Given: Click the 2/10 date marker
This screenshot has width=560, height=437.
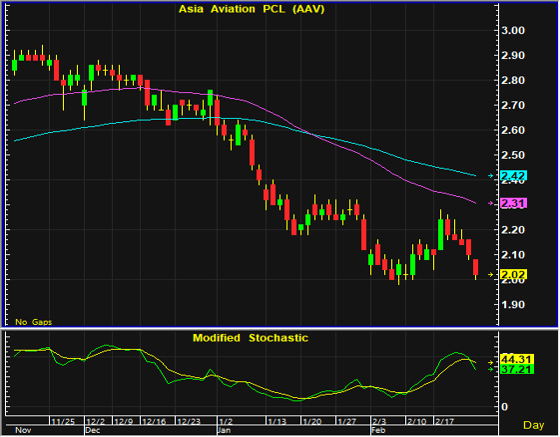Looking at the screenshot, I should (416, 422).
